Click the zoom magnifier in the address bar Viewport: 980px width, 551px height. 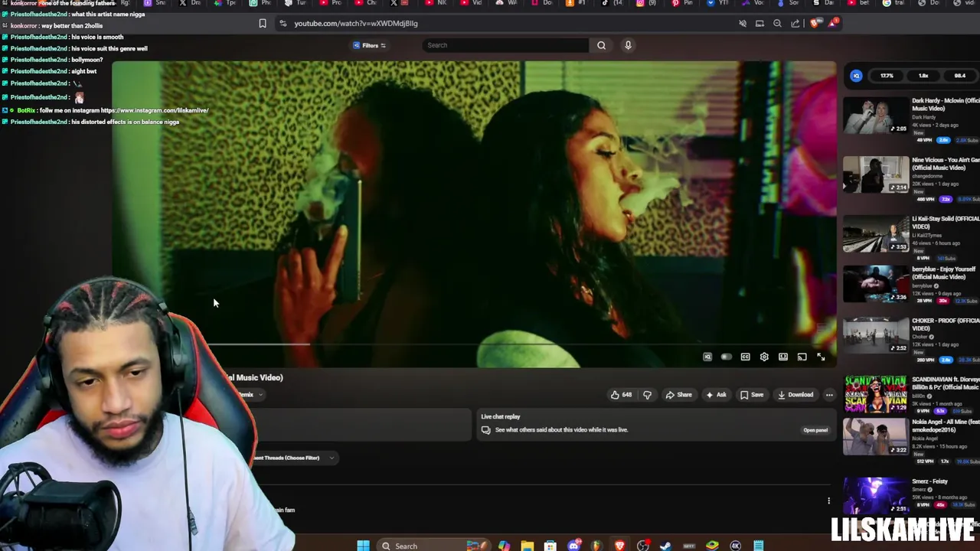(x=777, y=24)
